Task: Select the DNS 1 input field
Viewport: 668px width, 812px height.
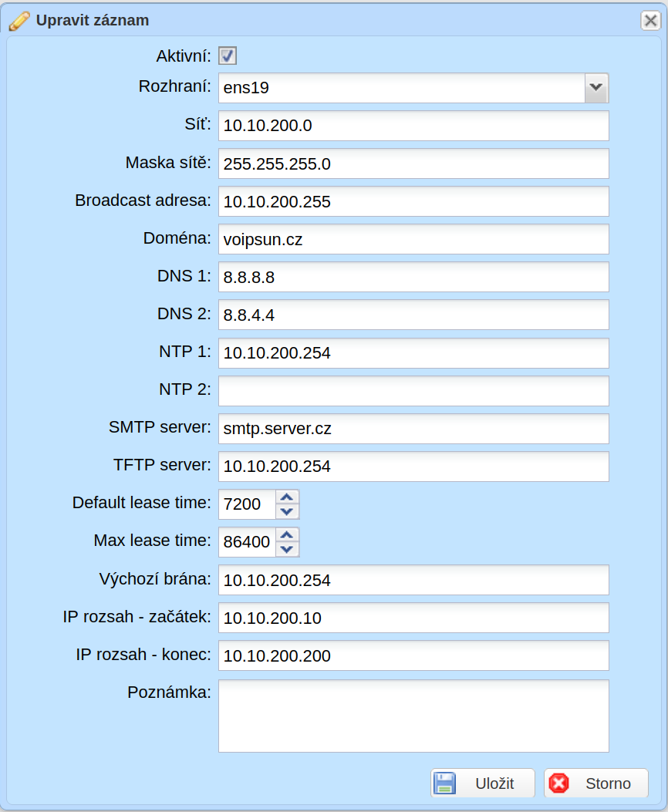Action: pyautogui.click(x=413, y=277)
